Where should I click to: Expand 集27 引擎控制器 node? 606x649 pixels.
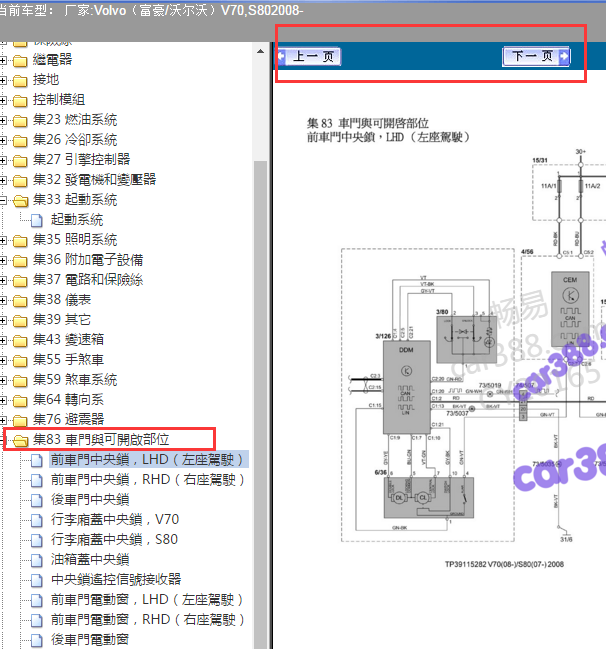click(x=2, y=160)
